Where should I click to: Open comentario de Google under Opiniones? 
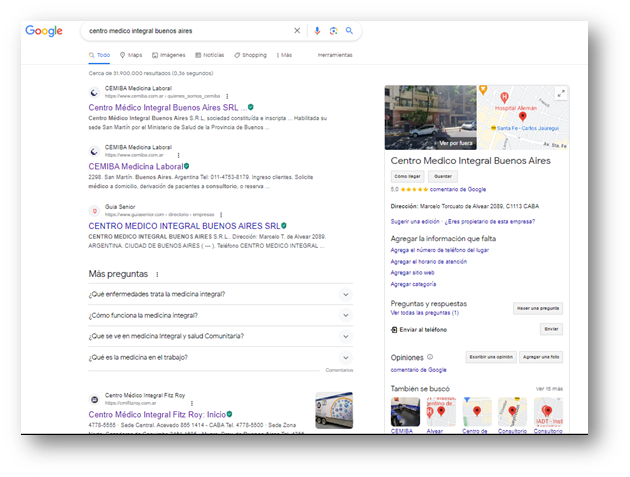tap(418, 370)
